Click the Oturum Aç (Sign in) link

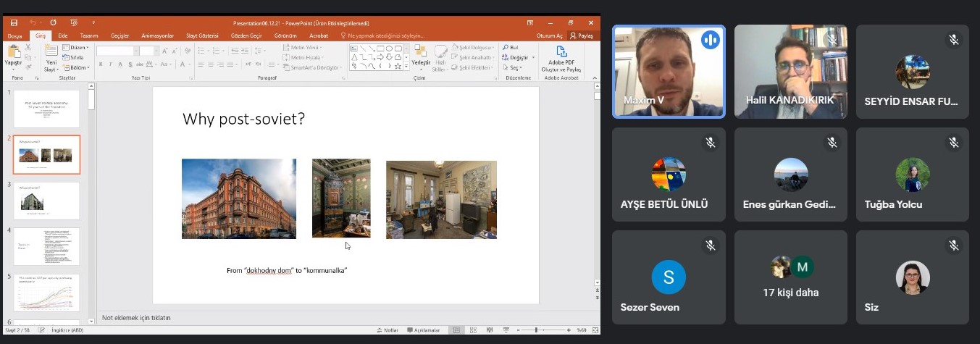[x=549, y=35]
